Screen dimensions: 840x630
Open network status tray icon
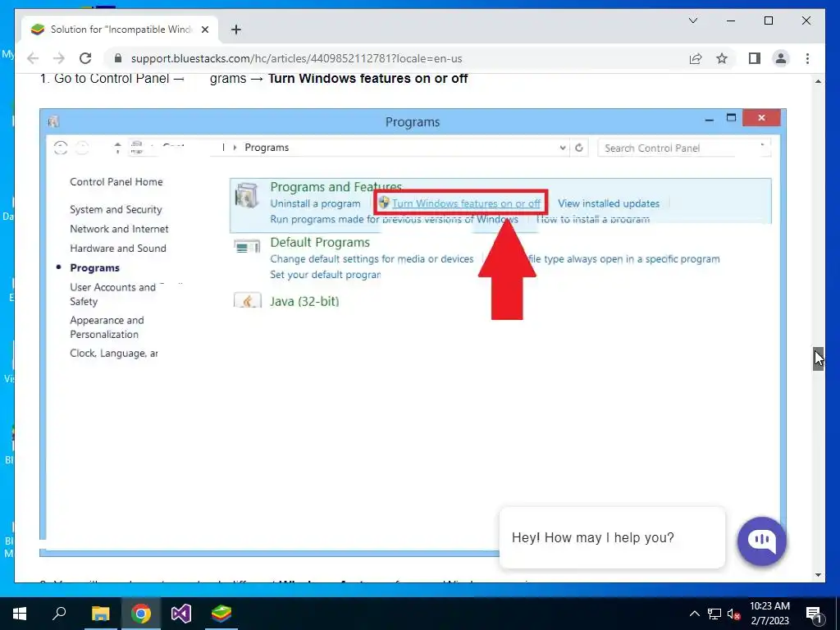[714, 614]
